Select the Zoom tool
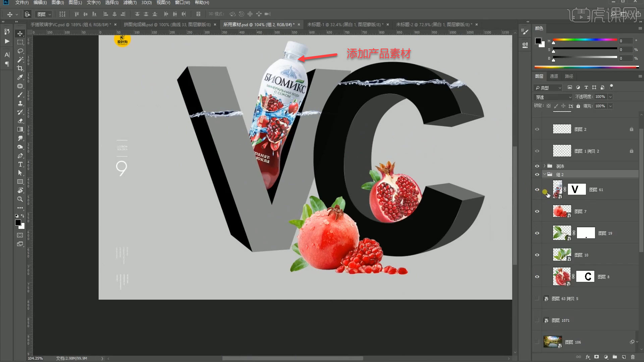The width and height of the screenshot is (644, 362). click(20, 199)
